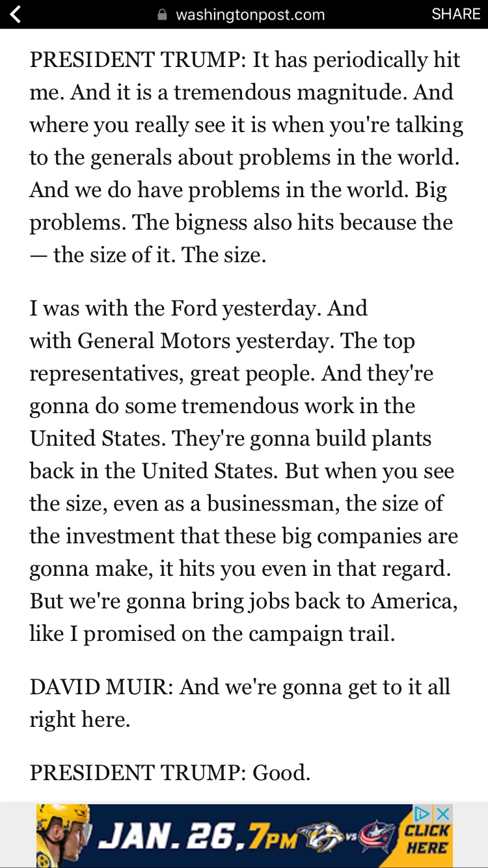Click 'PRESIDENT TRUMP: Good.' line
The height and width of the screenshot is (868, 488).
point(170,773)
